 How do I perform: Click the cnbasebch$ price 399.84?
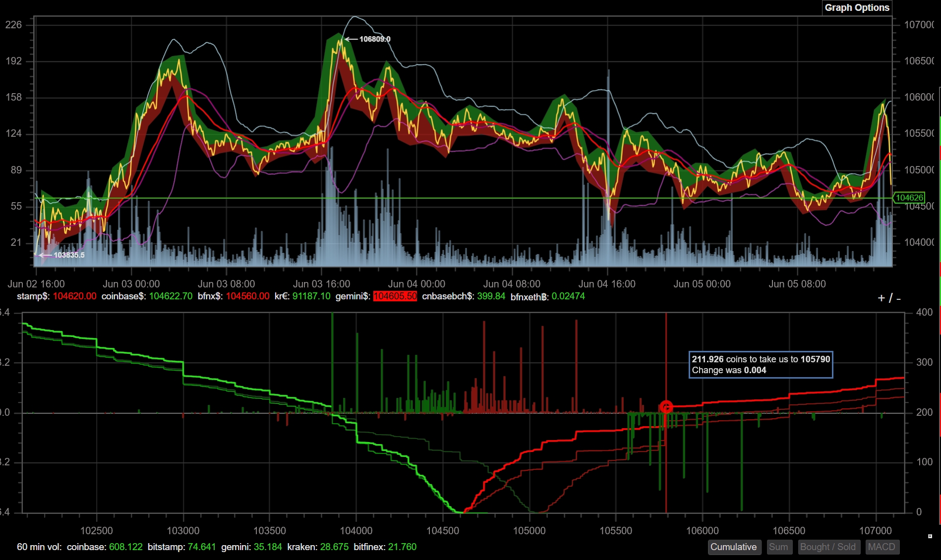coord(491,296)
